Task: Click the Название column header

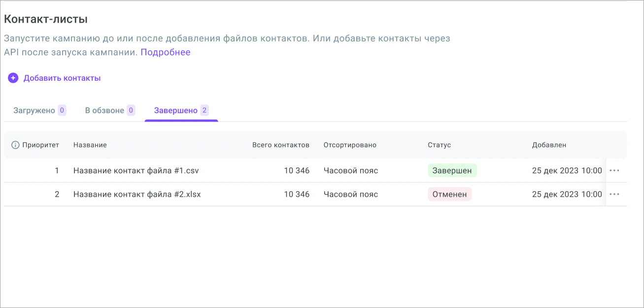Action: tap(90, 145)
